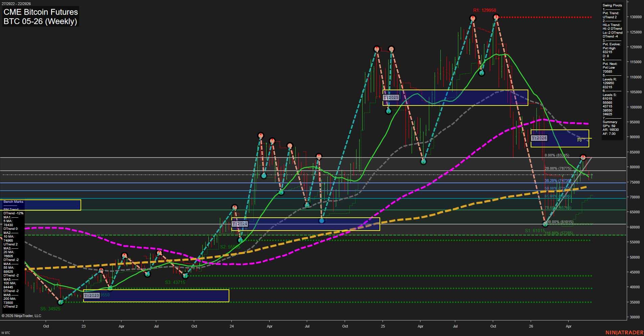Select the 'Pvt. Trend:' entry in Swing Pivots
The height and width of the screenshot is (336, 644).
pyautogui.click(x=611, y=13)
